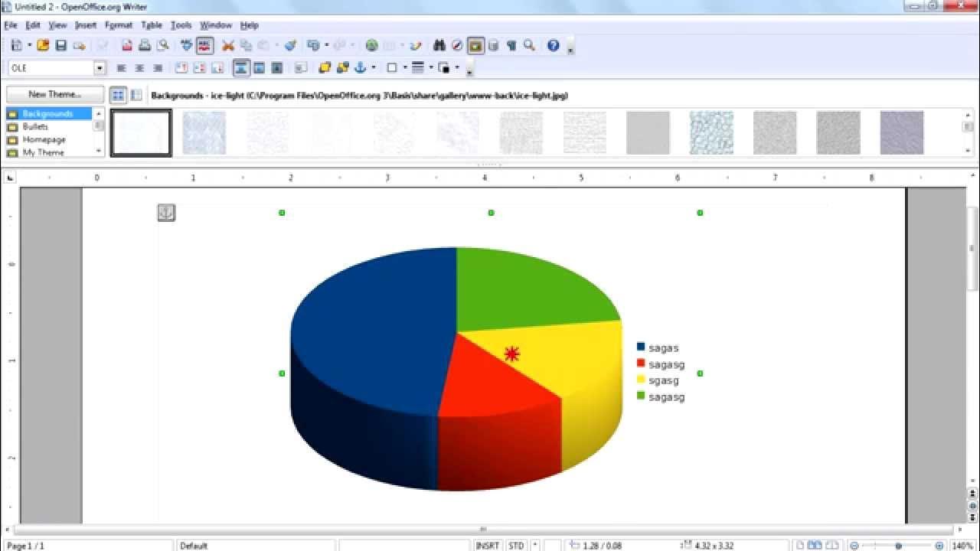Image resolution: width=980 pixels, height=551 pixels.
Task: Open the Format menu
Action: (119, 25)
